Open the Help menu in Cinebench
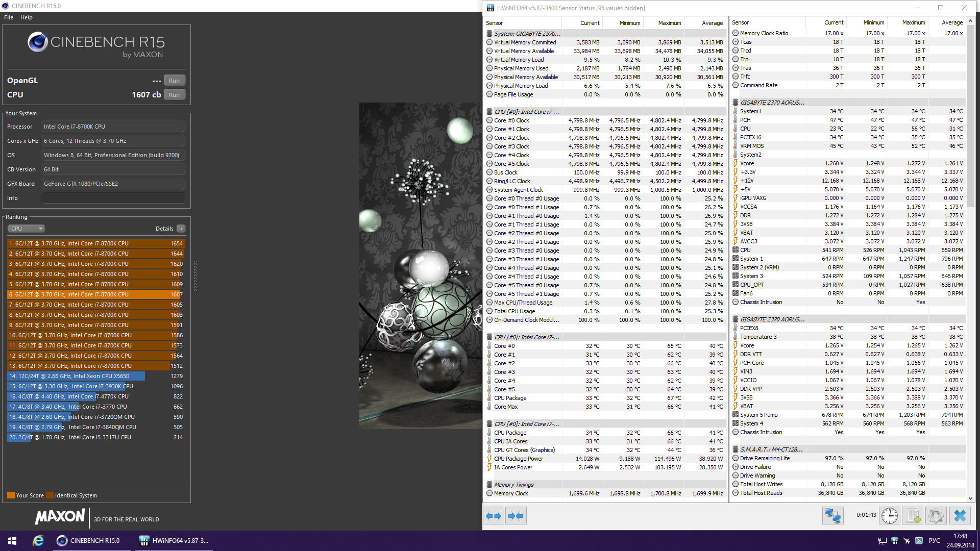This screenshot has width=980, height=551. [27, 17]
